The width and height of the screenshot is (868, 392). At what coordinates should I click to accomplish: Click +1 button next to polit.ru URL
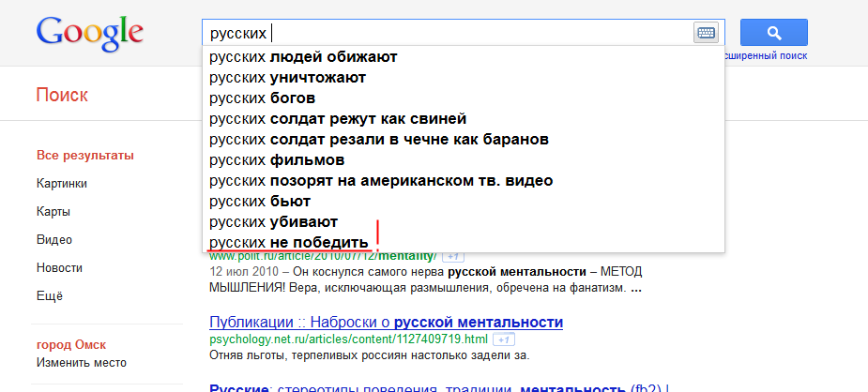[453, 257]
